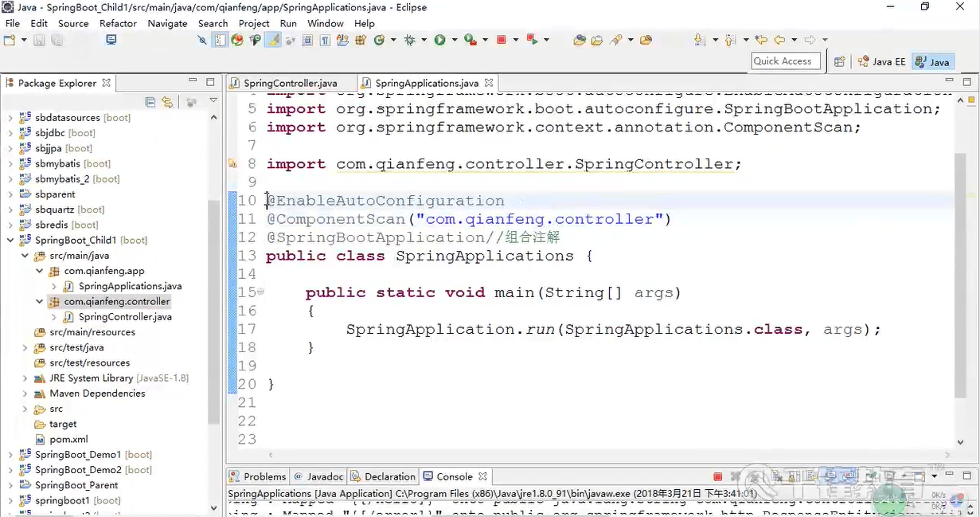The width and height of the screenshot is (980, 517).
Task: Click the Run Last Tool icon
Action: pos(470,40)
